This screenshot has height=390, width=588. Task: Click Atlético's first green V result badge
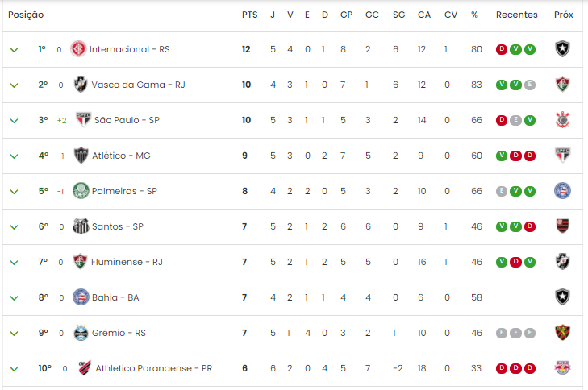502,156
